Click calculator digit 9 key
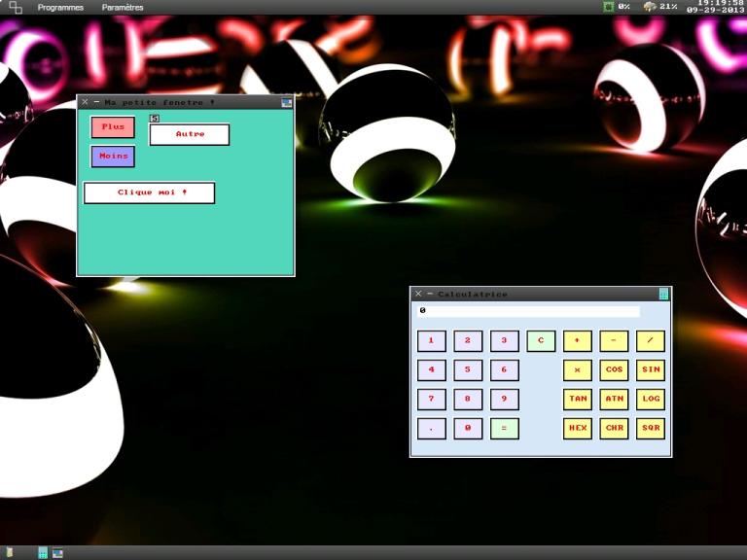Screen dimensions: 747x560 pos(505,399)
